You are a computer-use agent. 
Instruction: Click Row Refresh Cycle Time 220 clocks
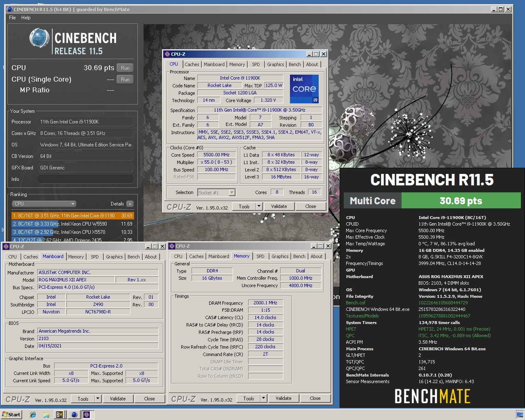tap(265, 347)
